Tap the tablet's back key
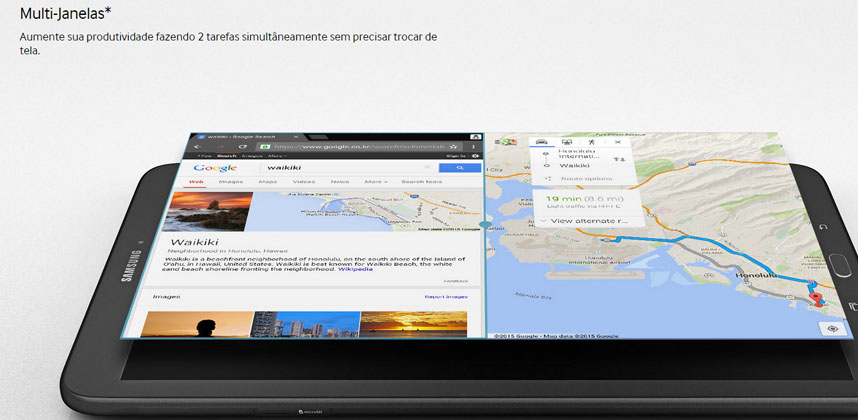858x420 pixels. (x=822, y=226)
